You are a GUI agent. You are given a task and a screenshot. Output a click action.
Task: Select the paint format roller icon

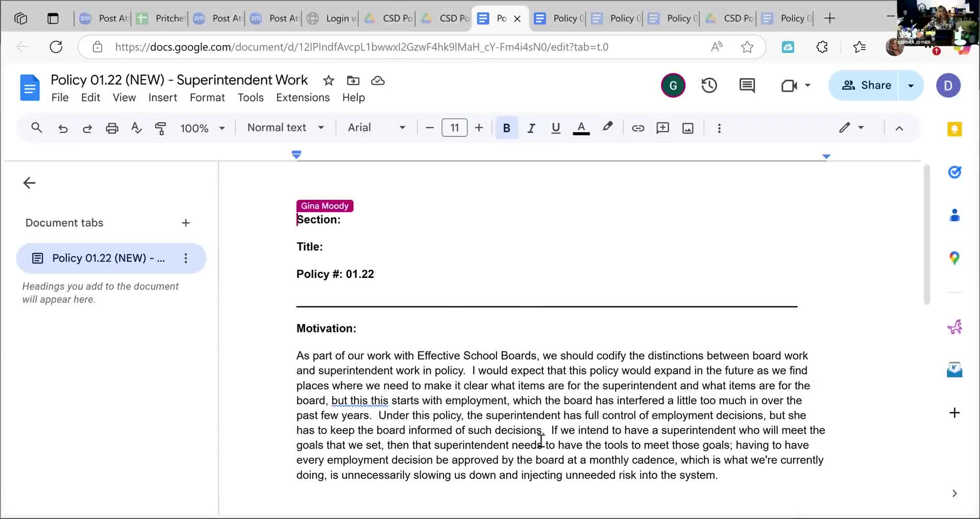tap(160, 128)
